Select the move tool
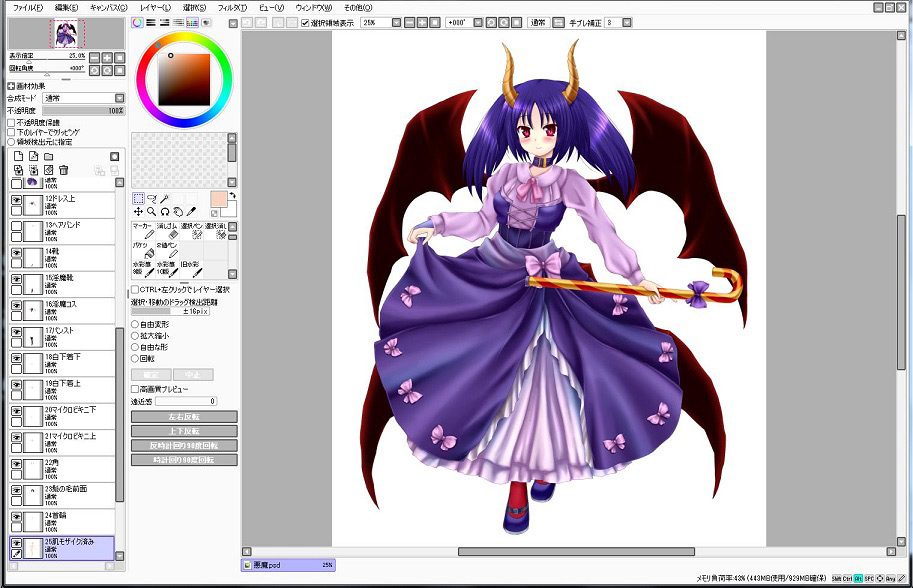 [x=138, y=212]
